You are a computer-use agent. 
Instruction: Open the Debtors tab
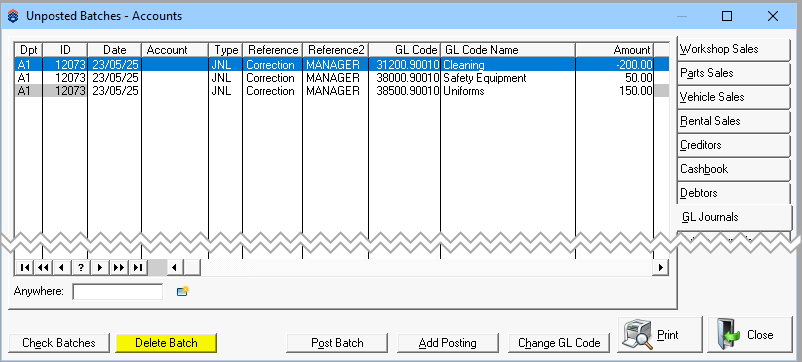pos(733,193)
